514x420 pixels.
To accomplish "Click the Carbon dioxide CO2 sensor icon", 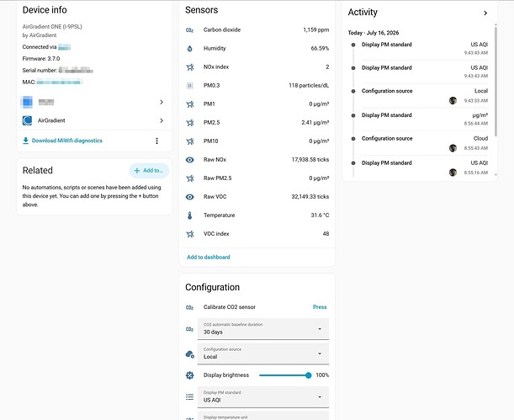I will point(189,30).
